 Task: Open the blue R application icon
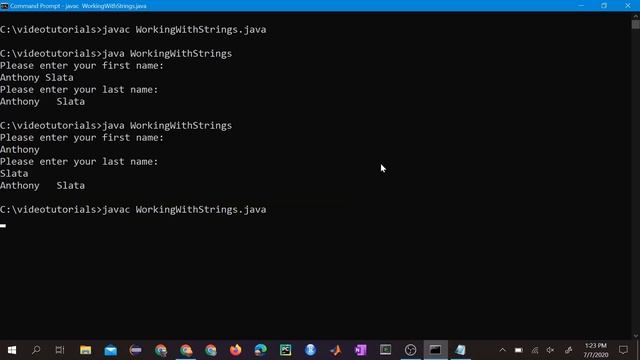point(311,350)
